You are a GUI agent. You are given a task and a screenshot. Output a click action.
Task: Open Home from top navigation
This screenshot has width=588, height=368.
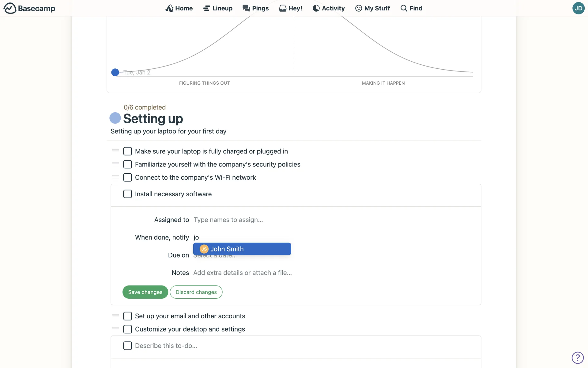(179, 8)
